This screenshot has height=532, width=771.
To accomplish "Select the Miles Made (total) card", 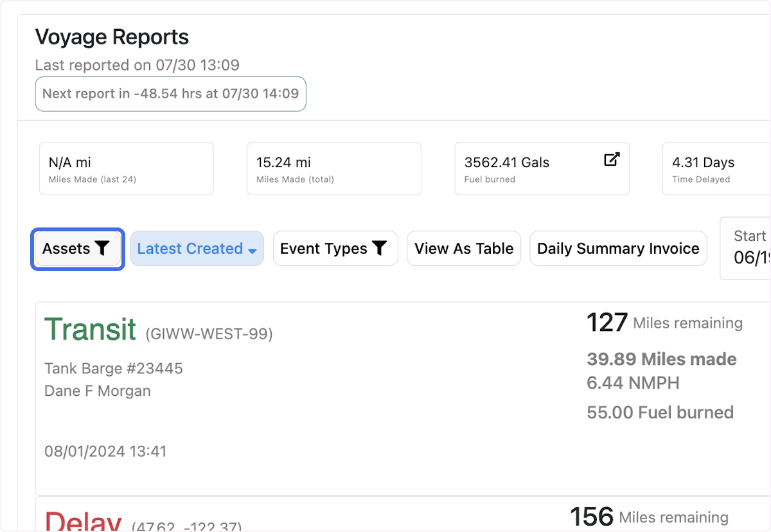I will coord(333,169).
